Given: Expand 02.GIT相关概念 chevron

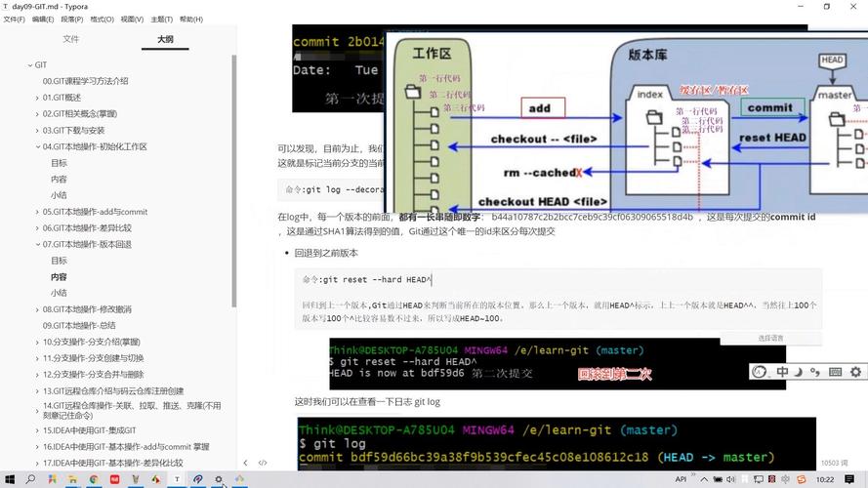Looking at the screenshot, I should 38,114.
